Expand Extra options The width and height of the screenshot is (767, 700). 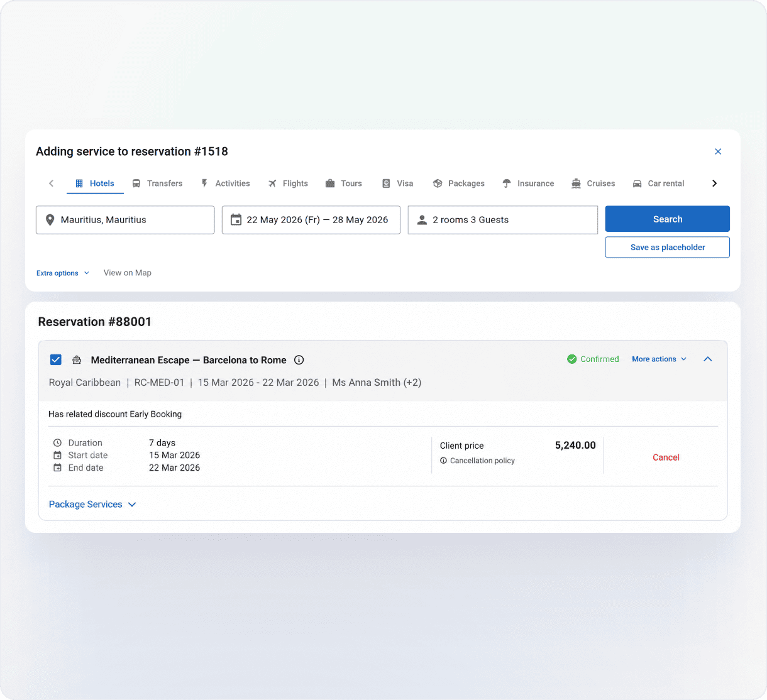[63, 273]
